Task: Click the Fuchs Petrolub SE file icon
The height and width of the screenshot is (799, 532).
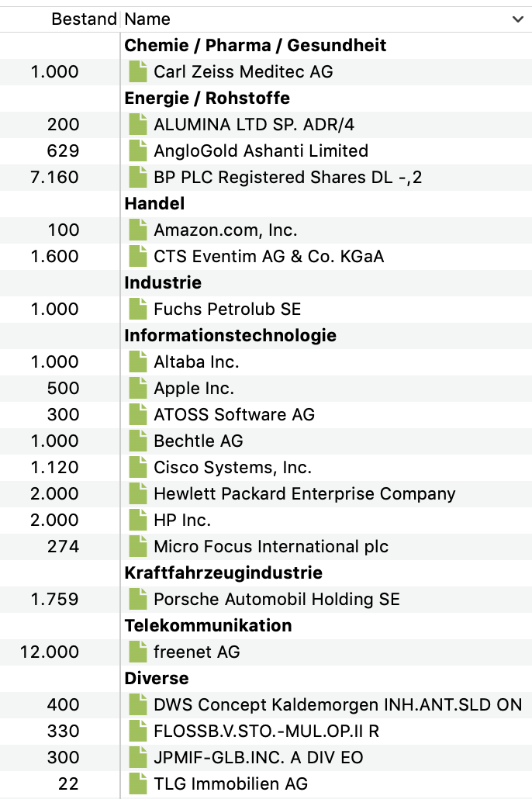Action: coord(138,310)
